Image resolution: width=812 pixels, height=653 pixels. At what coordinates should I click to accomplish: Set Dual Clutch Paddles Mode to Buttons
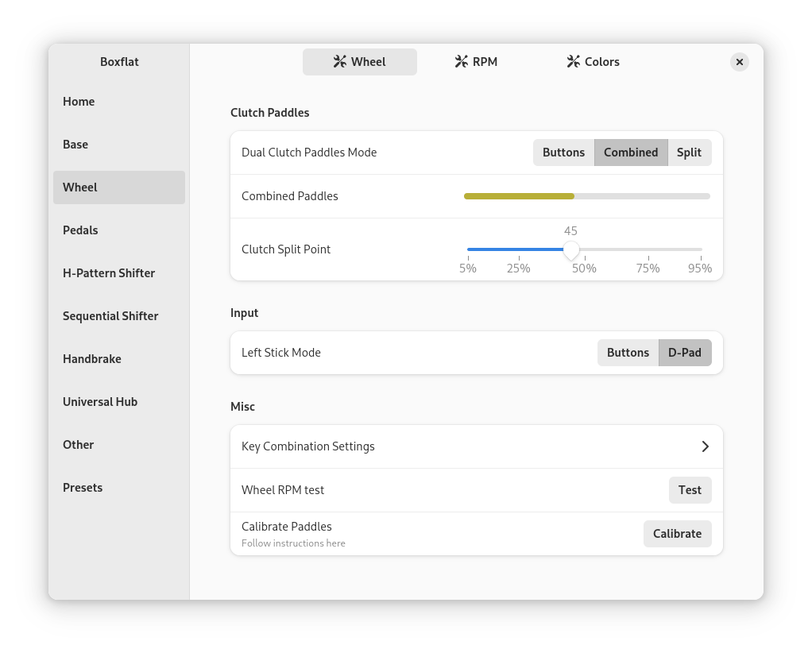tap(563, 153)
